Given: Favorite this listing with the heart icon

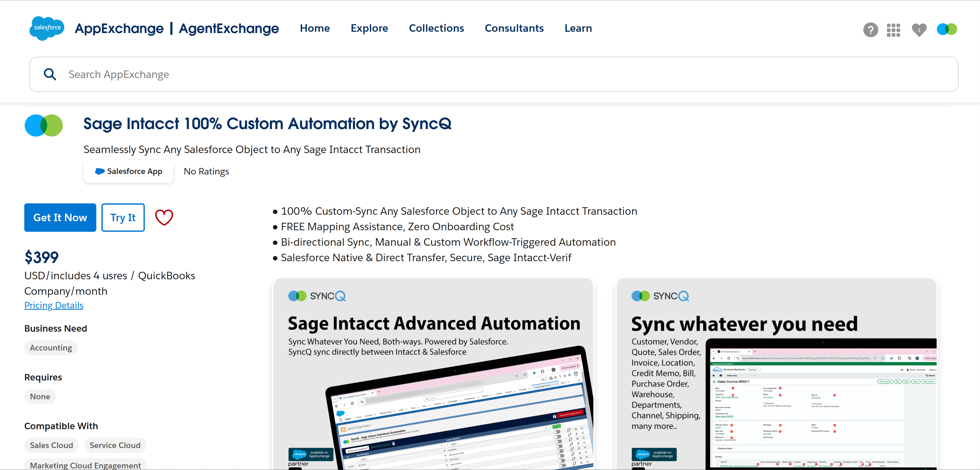Looking at the screenshot, I should click(164, 217).
